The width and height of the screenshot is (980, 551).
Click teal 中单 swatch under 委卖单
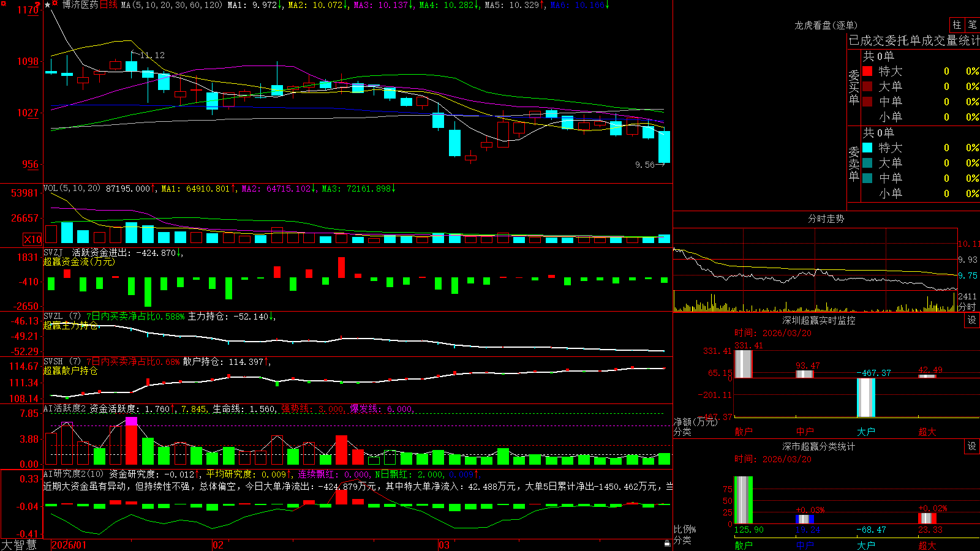tap(867, 178)
